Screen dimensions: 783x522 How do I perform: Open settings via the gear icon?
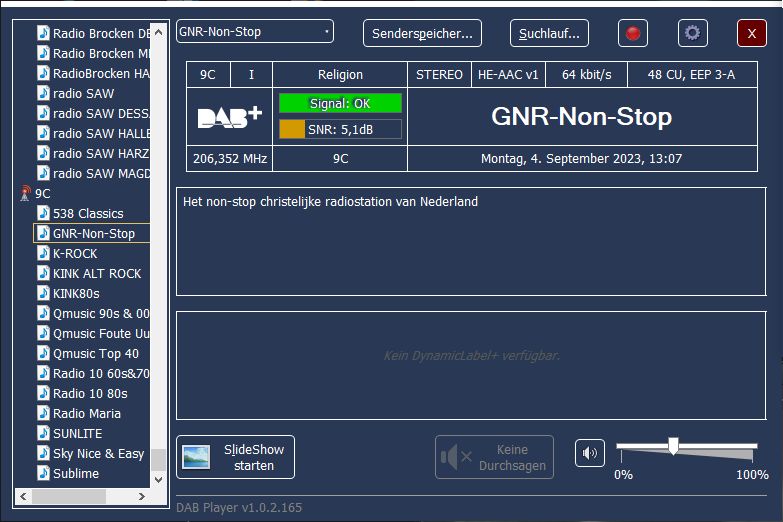tap(693, 33)
